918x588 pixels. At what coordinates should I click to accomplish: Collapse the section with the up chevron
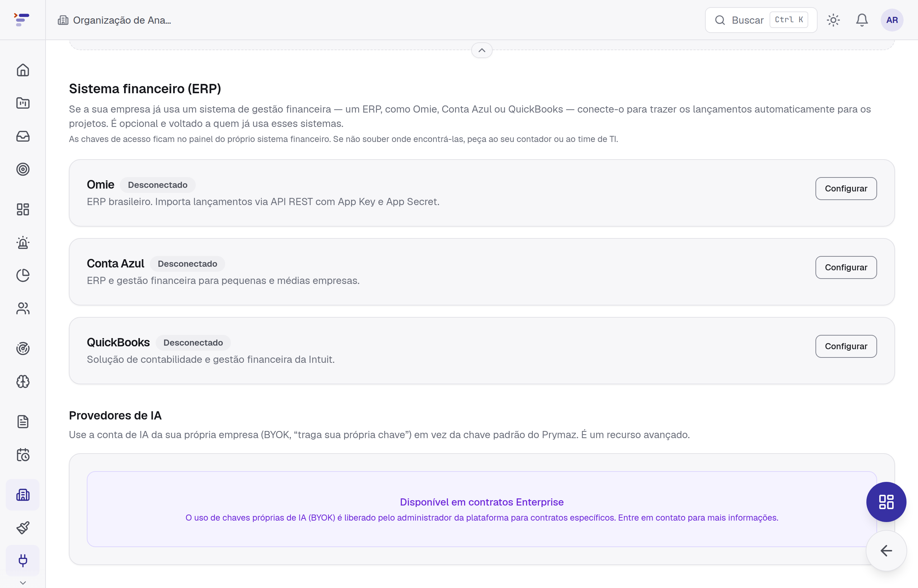pyautogui.click(x=482, y=51)
